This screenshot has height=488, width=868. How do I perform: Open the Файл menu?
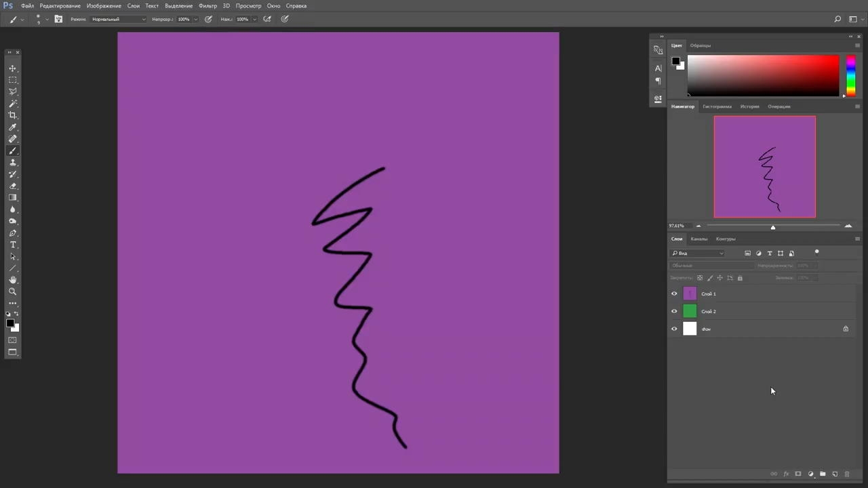27,5
